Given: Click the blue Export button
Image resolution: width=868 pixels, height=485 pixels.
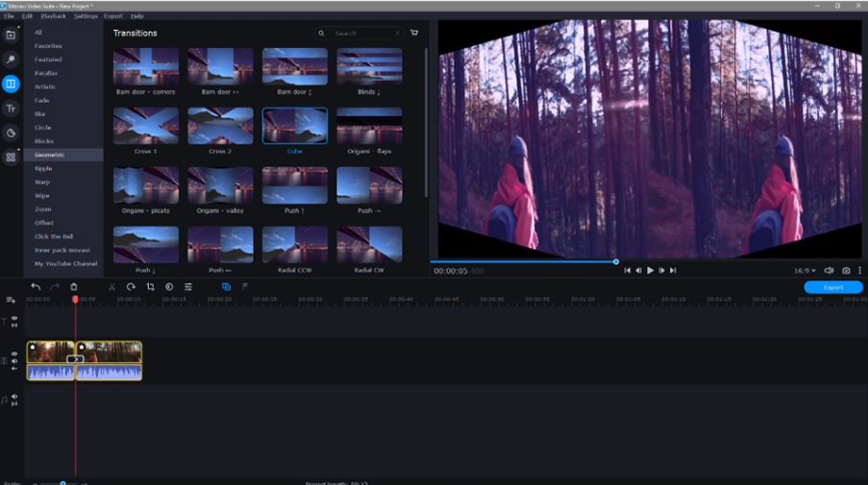Looking at the screenshot, I should pyautogui.click(x=833, y=287).
